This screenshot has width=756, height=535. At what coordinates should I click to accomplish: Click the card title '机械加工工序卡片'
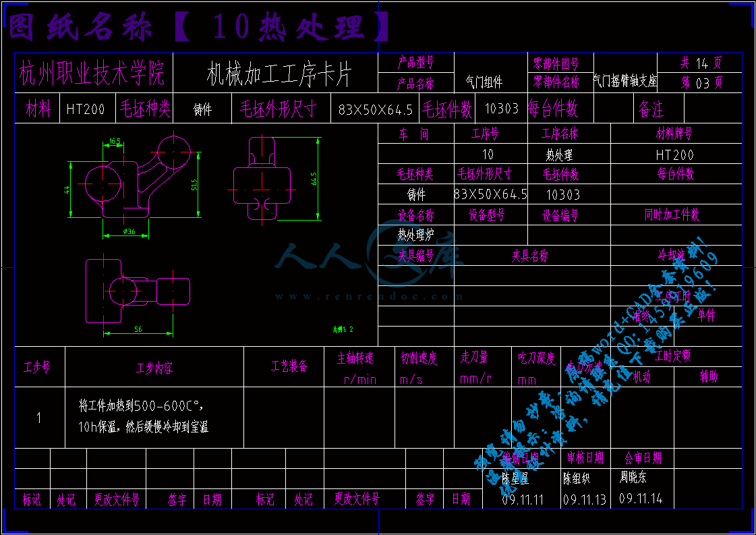279,74
